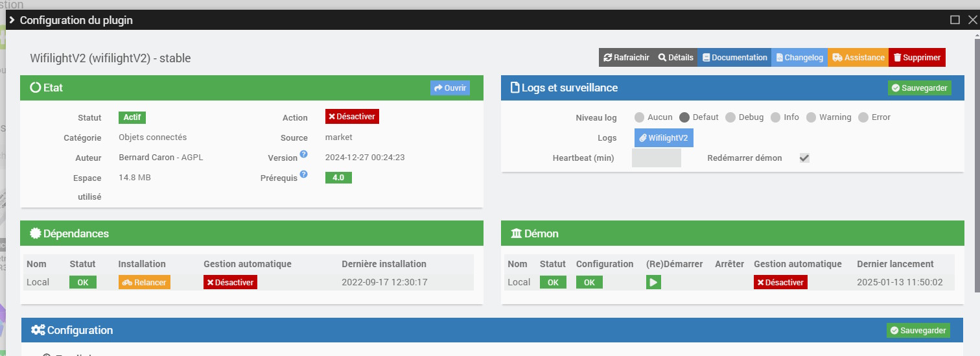Click Relancer to reinstall dependencies
The height and width of the screenshot is (356, 980).
click(x=145, y=282)
